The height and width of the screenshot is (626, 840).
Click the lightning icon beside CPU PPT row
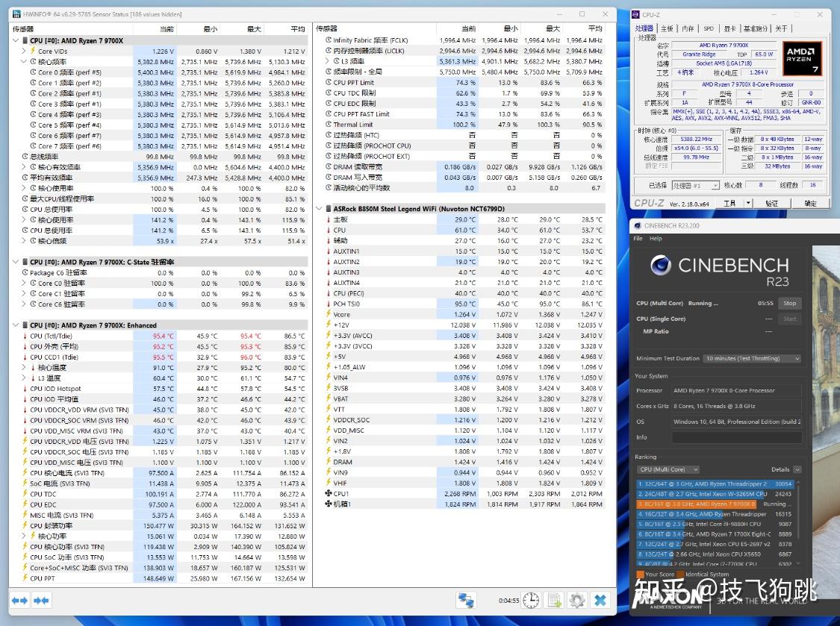coord(25,578)
